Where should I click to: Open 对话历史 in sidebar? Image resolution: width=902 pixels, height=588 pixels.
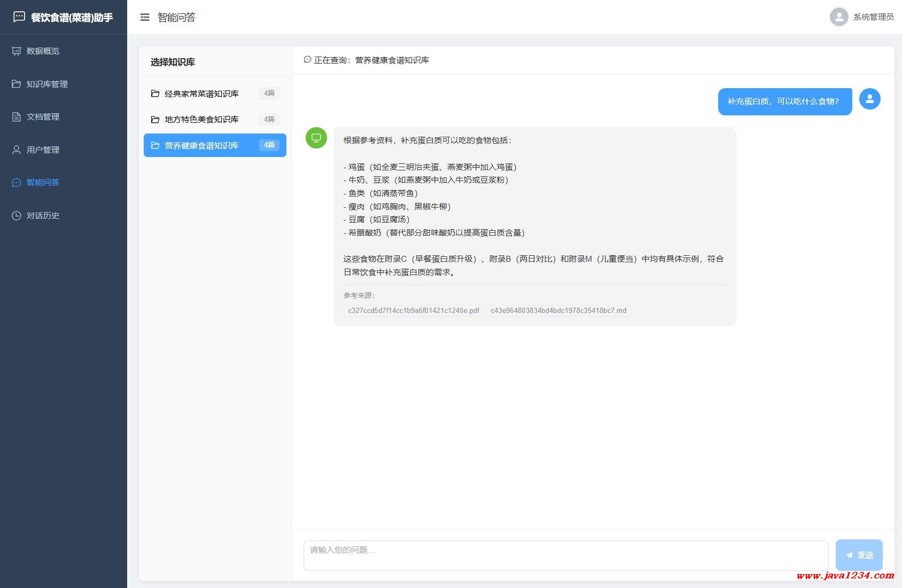[x=43, y=216]
